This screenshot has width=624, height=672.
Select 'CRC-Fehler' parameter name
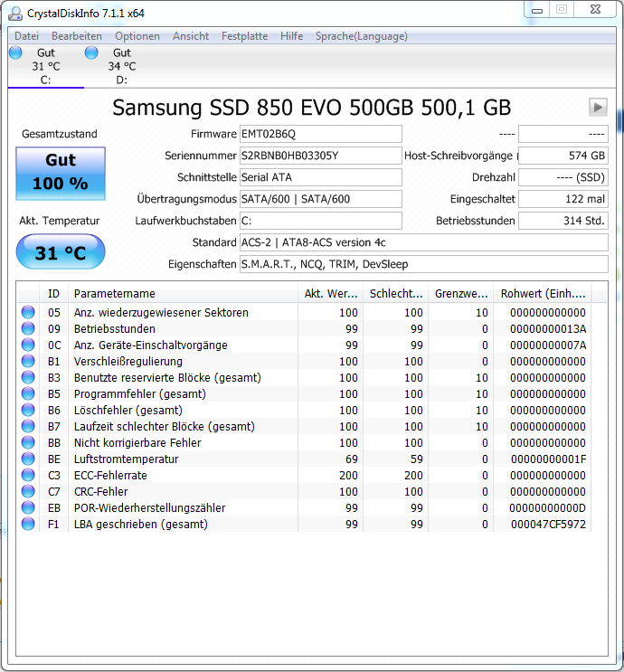pyautogui.click(x=100, y=492)
